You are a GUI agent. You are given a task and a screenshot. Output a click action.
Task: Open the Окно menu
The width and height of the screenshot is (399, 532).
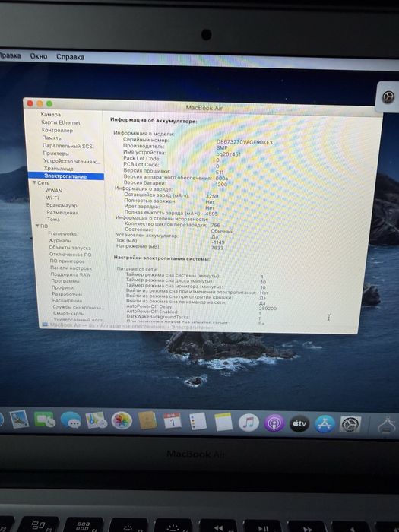point(39,56)
